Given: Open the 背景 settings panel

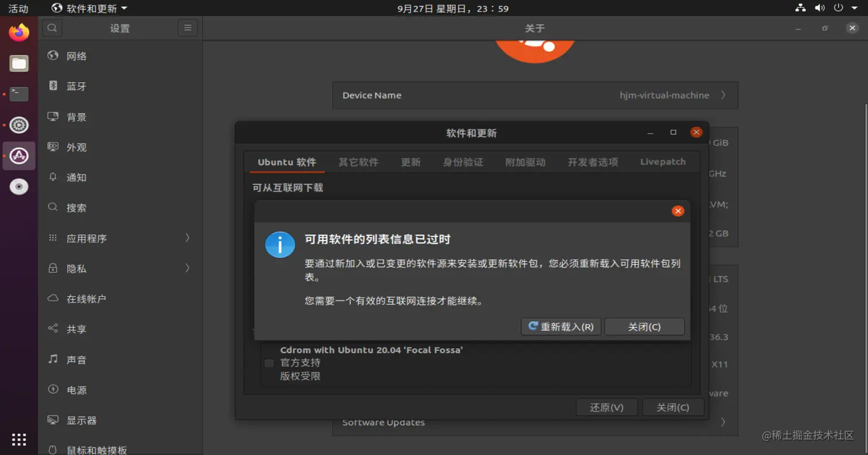Looking at the screenshot, I should click(121, 117).
